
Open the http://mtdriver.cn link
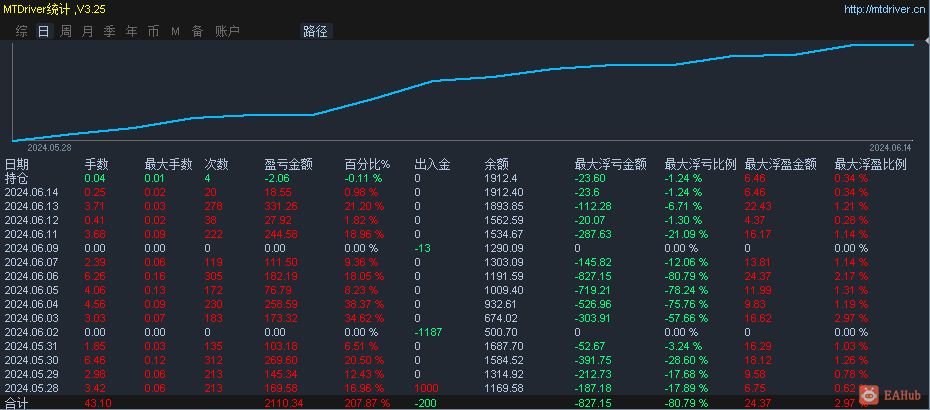pos(884,9)
